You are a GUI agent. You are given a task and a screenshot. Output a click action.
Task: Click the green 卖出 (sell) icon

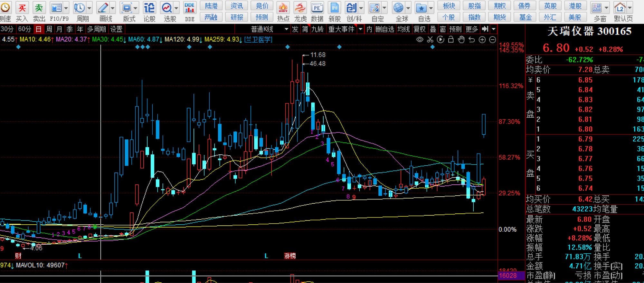coord(39,8)
